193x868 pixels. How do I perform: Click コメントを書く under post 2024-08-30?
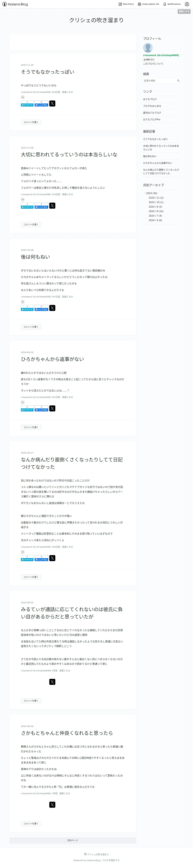(x=31, y=823)
